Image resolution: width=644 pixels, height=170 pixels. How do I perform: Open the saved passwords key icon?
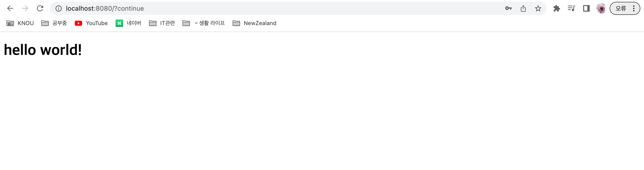click(x=508, y=9)
